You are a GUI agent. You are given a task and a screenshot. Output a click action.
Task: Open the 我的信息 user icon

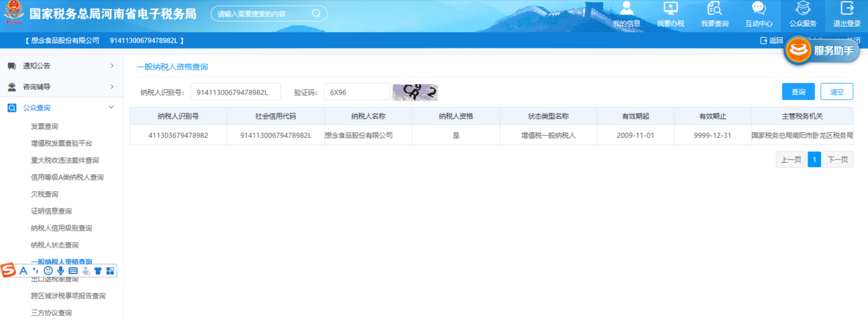pyautogui.click(x=626, y=9)
